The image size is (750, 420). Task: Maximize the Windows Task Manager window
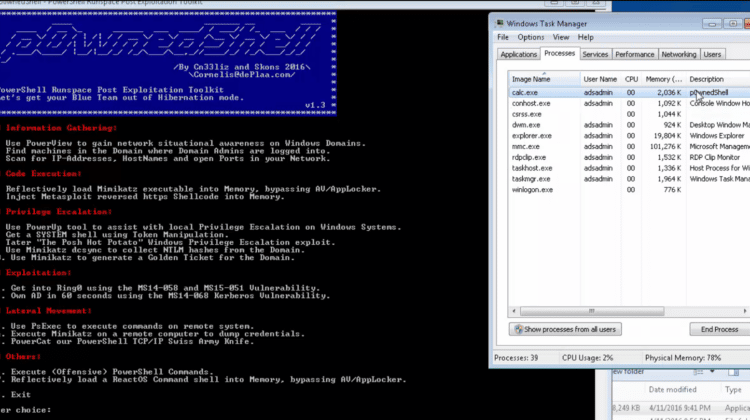coord(732,24)
